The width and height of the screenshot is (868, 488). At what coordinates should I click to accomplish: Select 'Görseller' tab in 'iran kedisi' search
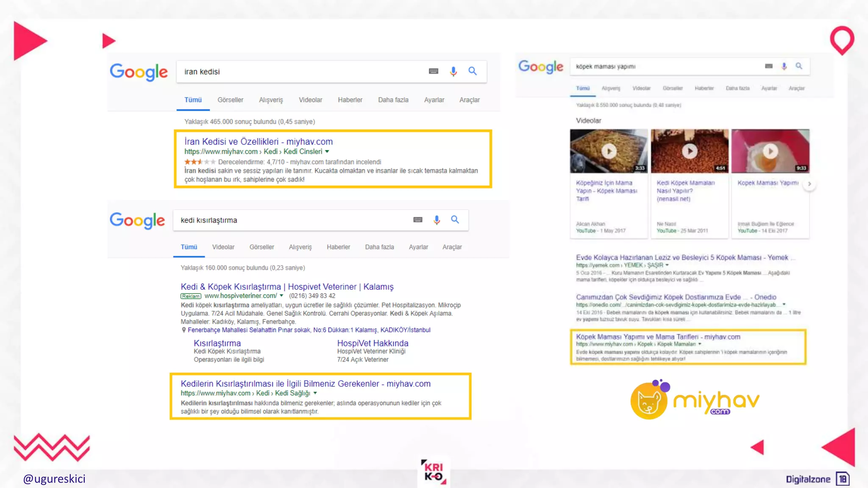[231, 100]
